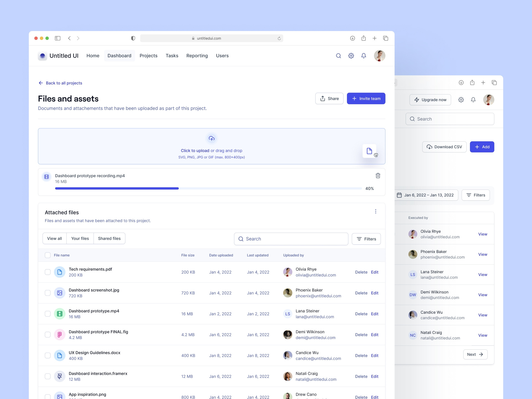The width and height of the screenshot is (532, 399).
Task: Open the Jan 6 – Jan 13 date picker
Action: click(x=426, y=195)
